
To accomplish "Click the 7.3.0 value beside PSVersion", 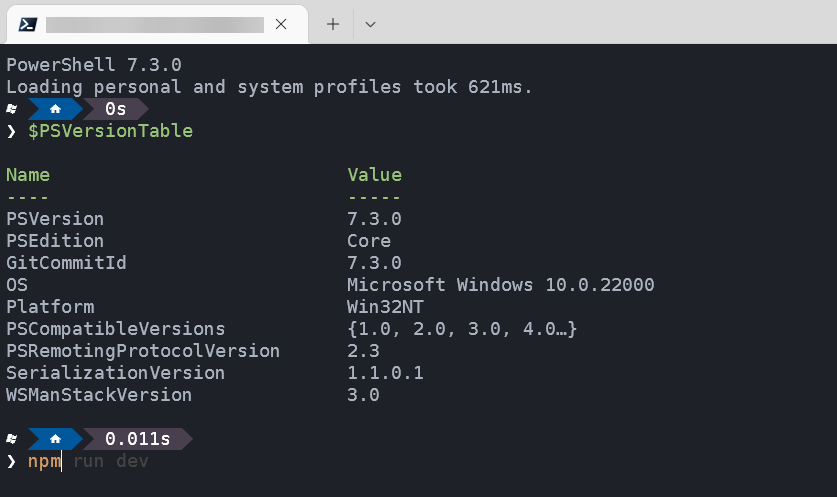I will 374,219.
